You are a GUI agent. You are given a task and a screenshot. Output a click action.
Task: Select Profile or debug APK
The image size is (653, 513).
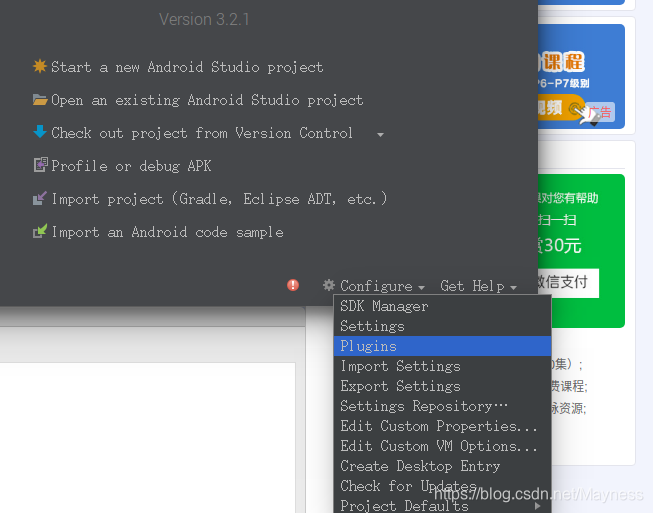point(131,166)
